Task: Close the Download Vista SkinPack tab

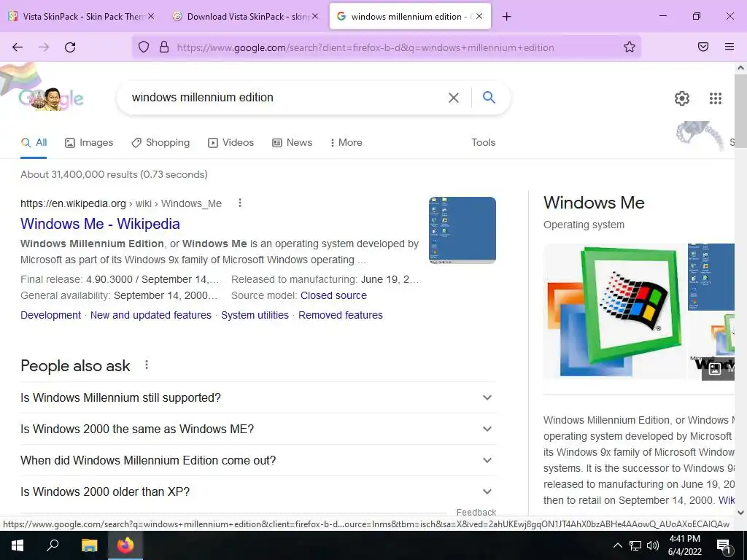Action: (315, 16)
